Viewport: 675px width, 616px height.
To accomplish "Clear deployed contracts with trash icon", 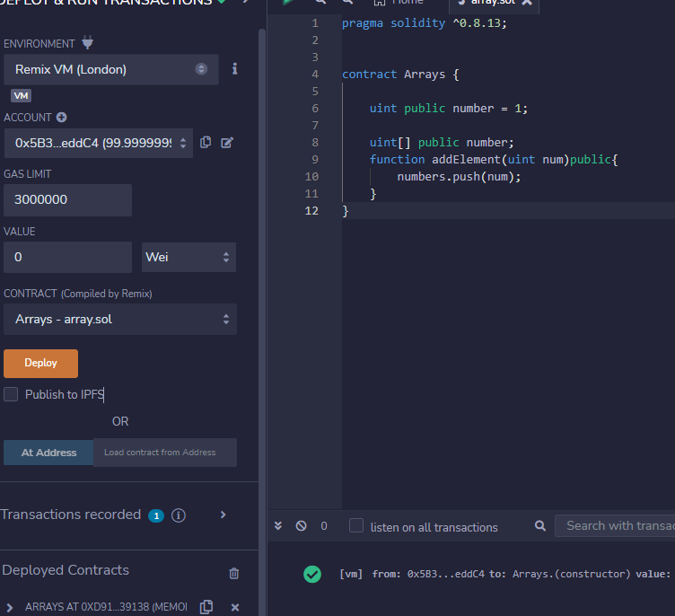I will coord(234,574).
